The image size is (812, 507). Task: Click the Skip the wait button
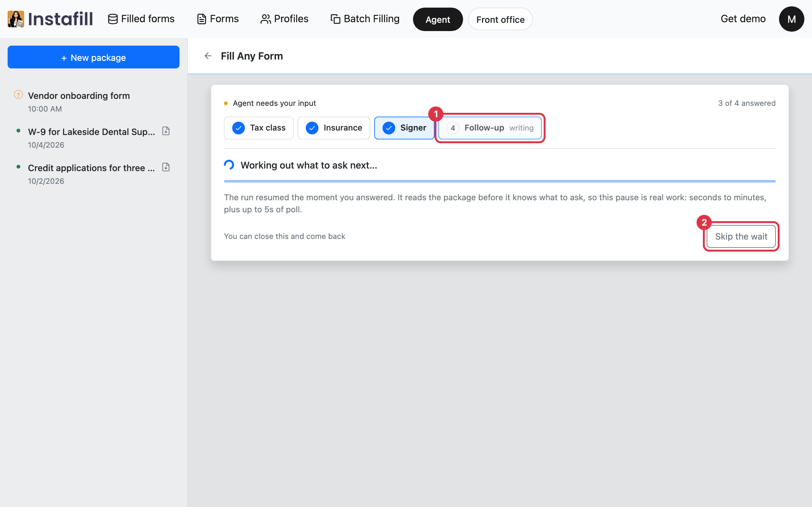(741, 236)
